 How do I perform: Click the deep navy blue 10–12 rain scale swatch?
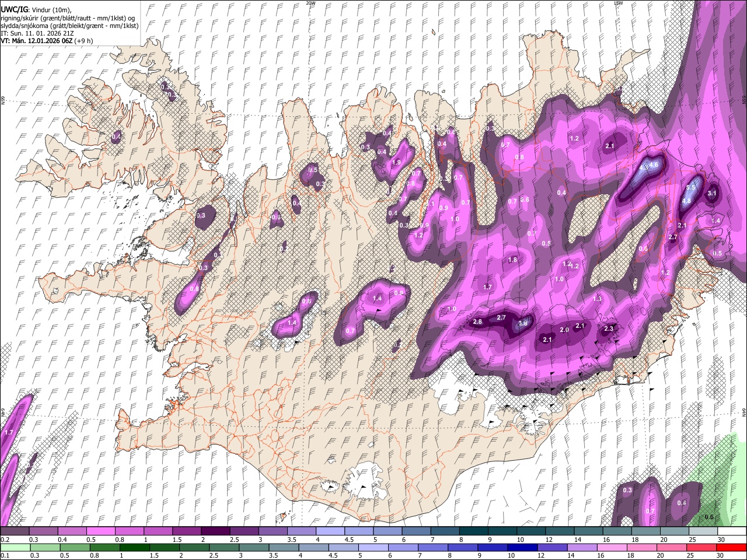click(523, 547)
